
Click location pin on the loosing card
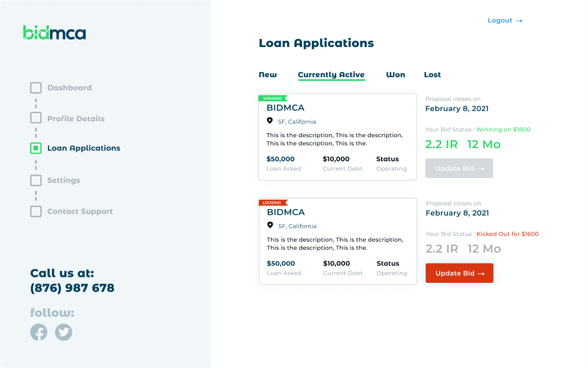[x=270, y=225]
